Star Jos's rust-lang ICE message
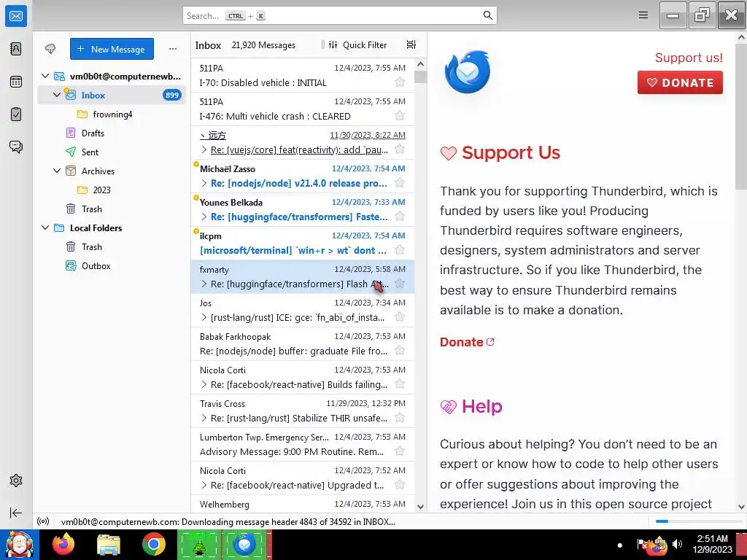This screenshot has height=560, width=747. [x=400, y=316]
